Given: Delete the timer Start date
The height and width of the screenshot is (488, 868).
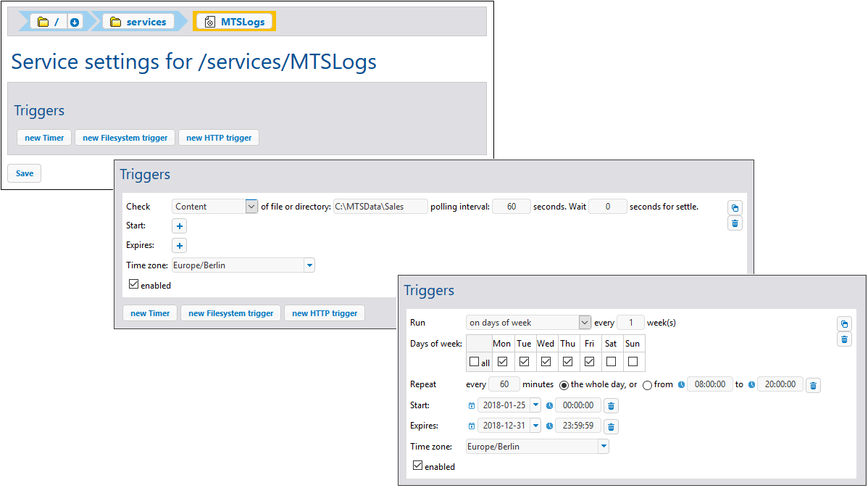Looking at the screenshot, I should click(x=611, y=406).
